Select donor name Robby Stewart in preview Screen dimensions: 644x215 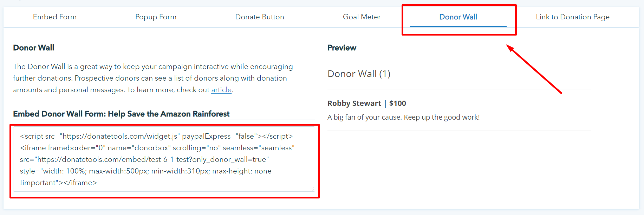354,103
